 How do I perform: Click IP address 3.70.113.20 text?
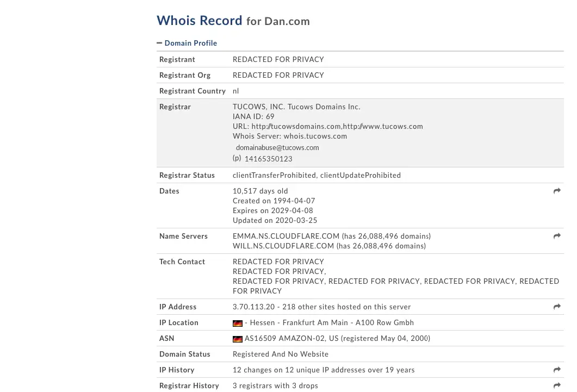click(253, 307)
